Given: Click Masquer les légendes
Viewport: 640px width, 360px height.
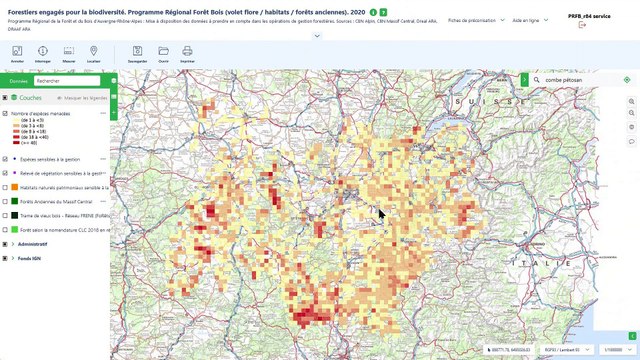Looking at the screenshot, I should tap(82, 98).
